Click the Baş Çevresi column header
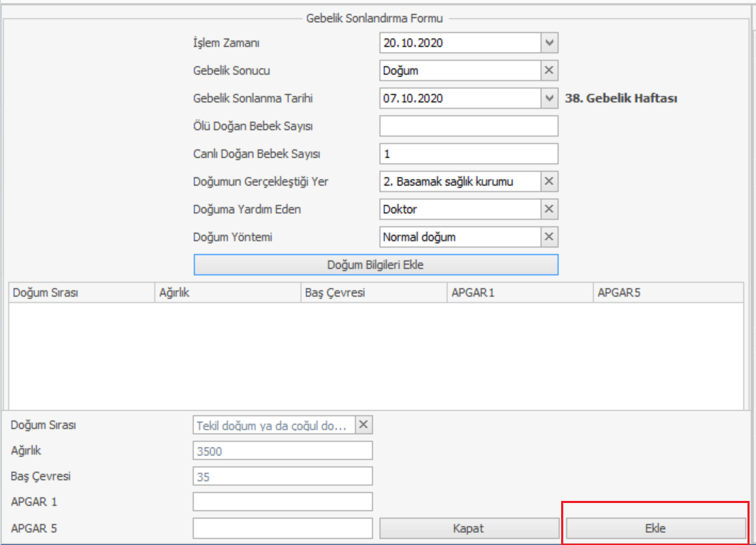The height and width of the screenshot is (545, 756). tap(373, 292)
